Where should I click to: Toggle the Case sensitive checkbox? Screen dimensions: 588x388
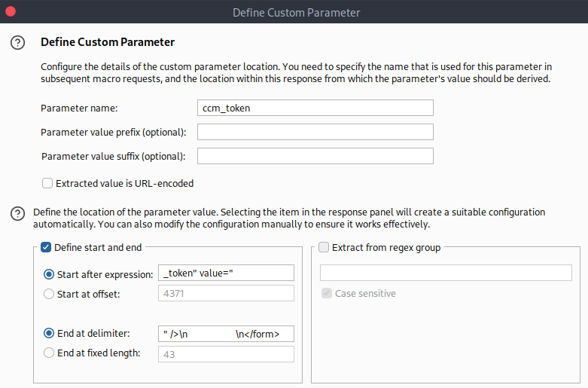click(x=327, y=293)
